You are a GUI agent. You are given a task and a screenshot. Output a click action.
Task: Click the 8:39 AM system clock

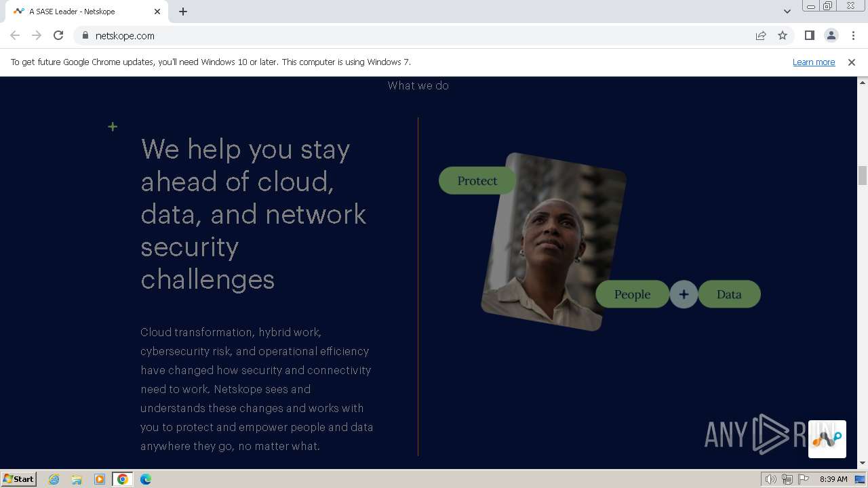[x=833, y=479]
